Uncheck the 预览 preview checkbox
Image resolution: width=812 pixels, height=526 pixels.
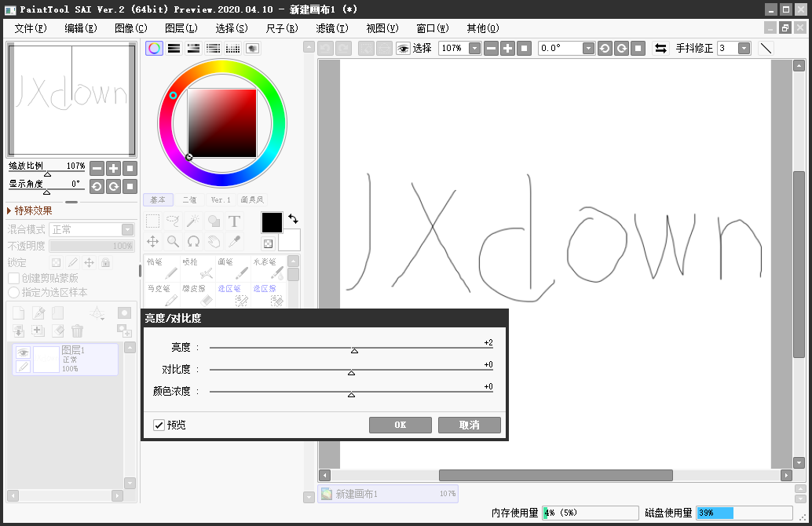pyautogui.click(x=159, y=425)
